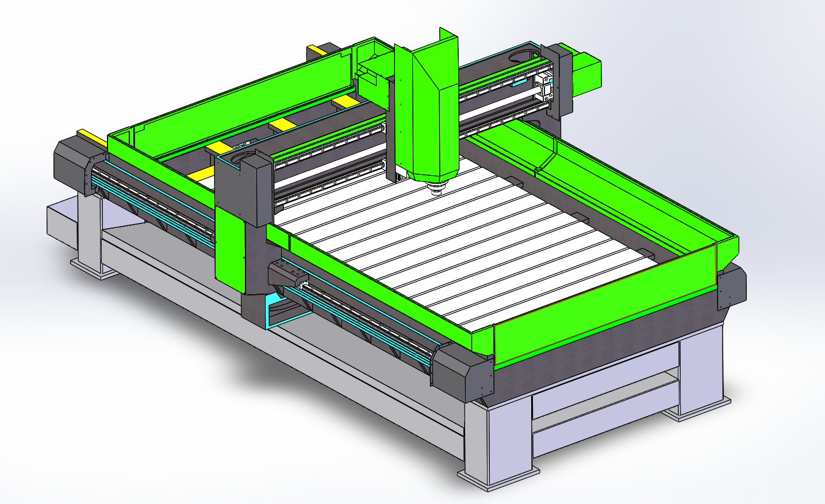Select the light gray box behind left leg

click(60, 221)
